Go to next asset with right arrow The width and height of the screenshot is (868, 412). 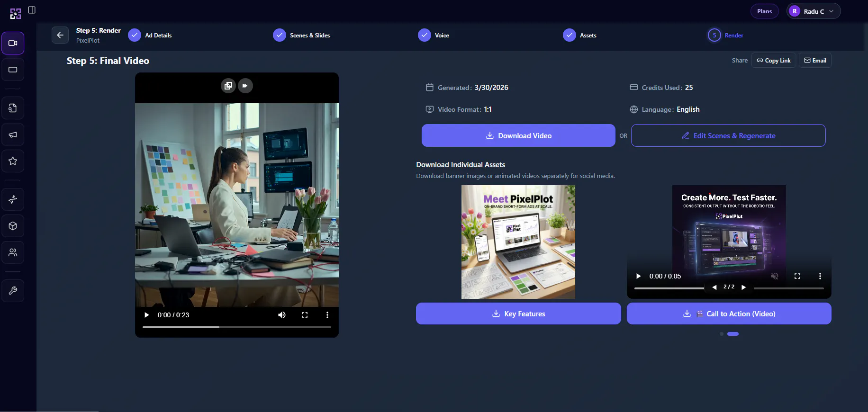pos(744,287)
